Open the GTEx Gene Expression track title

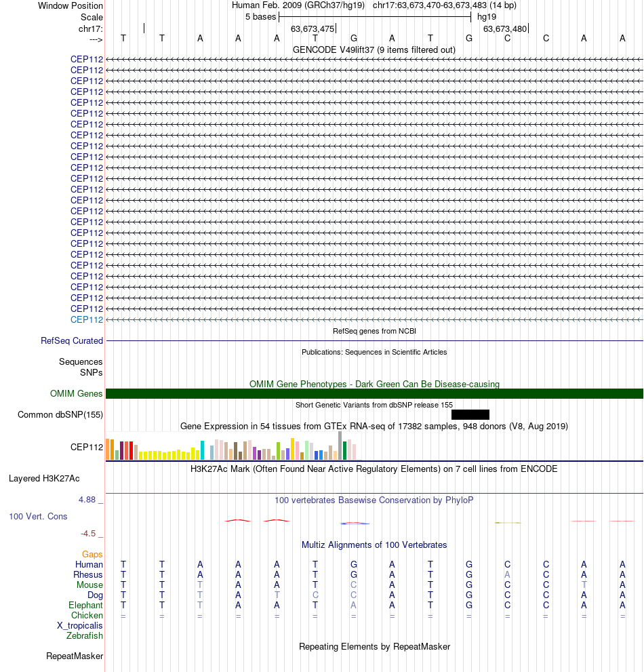(374, 426)
